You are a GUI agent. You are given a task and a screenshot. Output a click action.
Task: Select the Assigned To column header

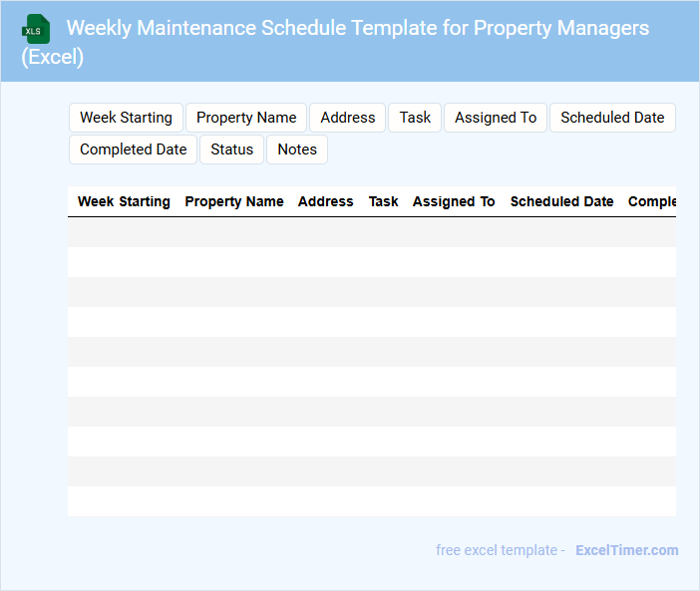[x=454, y=201]
